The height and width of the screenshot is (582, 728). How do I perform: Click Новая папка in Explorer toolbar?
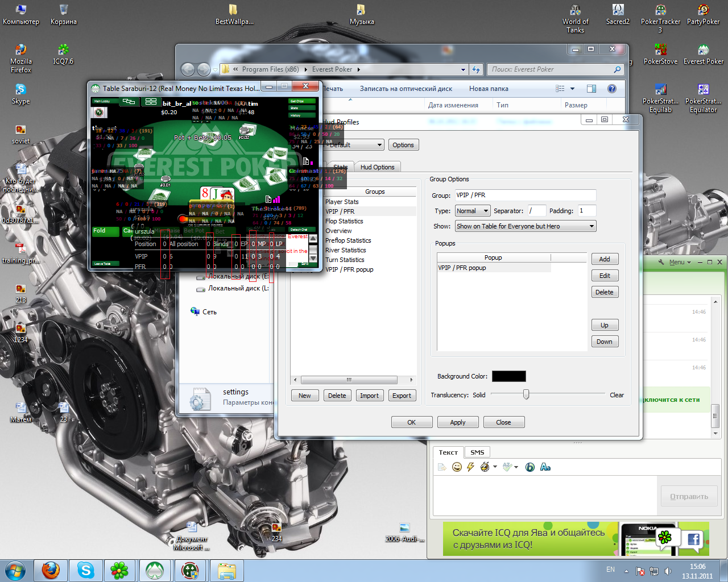(x=489, y=89)
